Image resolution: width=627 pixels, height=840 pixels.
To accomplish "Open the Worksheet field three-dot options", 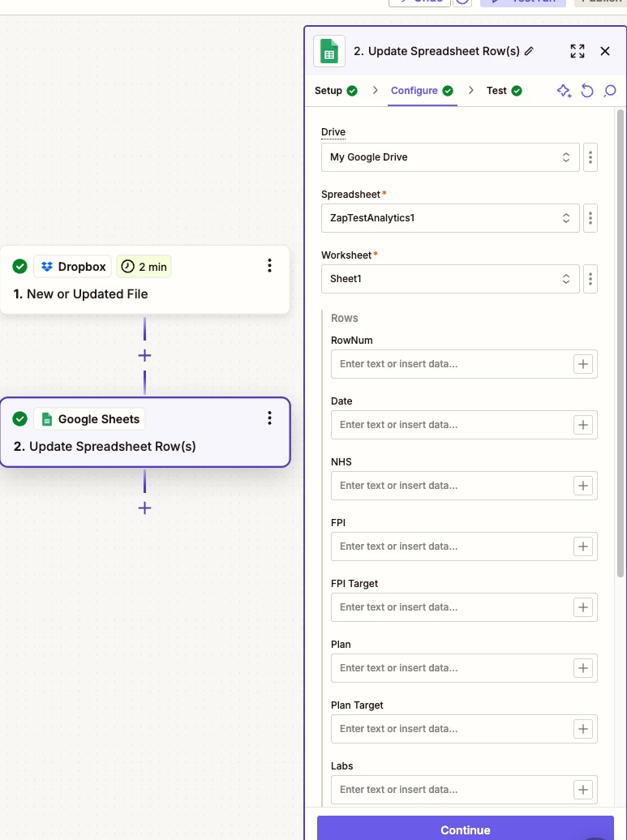I will coord(590,279).
